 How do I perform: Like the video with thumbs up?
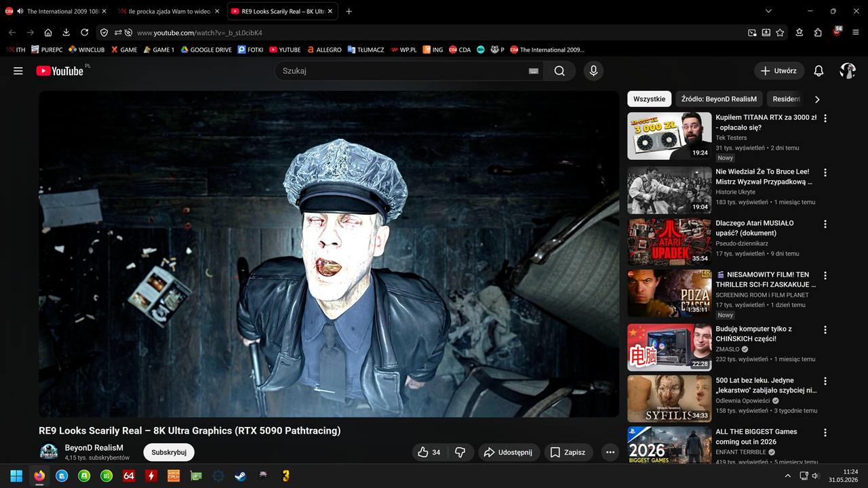429,452
